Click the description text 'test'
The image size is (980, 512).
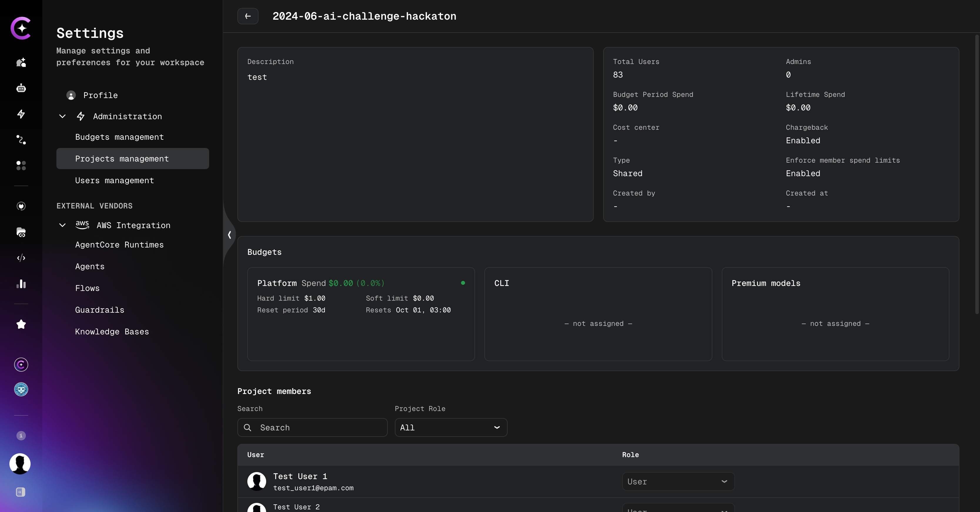[257, 77]
